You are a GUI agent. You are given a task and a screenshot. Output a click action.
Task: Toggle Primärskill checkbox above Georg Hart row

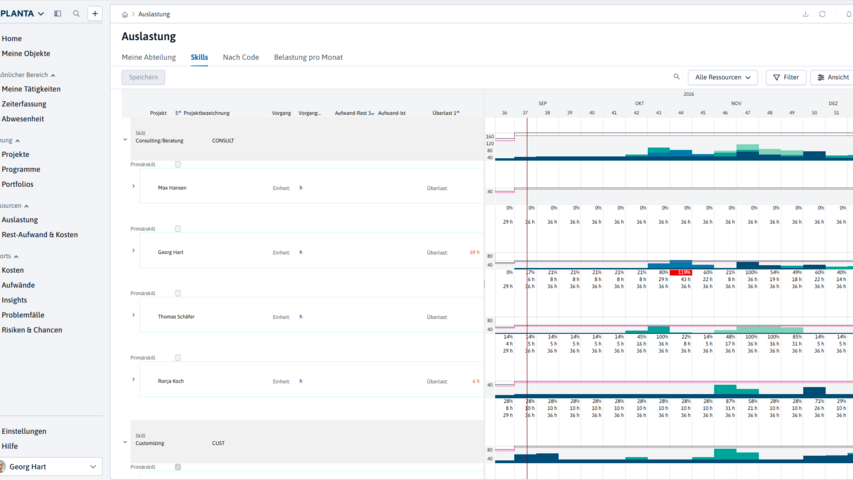pos(178,229)
